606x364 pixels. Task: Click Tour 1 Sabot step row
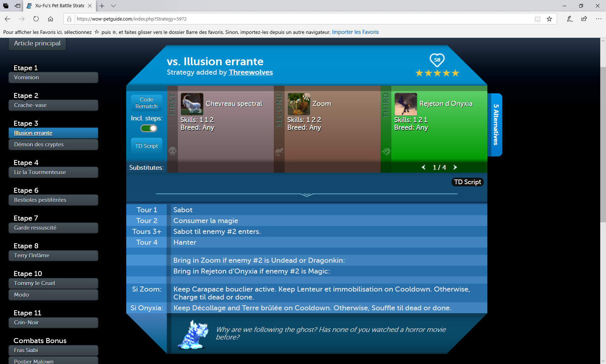[307, 210]
